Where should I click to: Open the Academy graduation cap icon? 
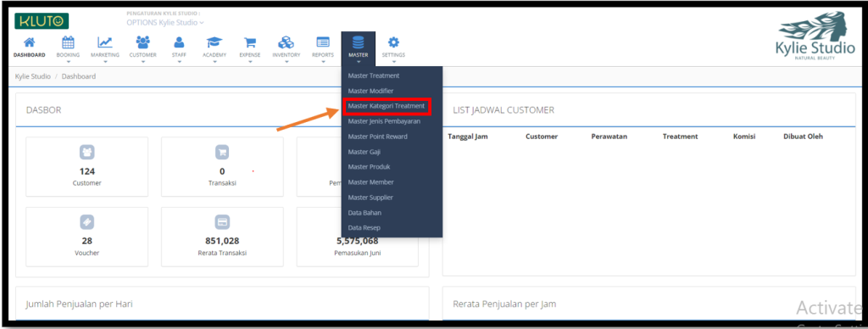214,42
